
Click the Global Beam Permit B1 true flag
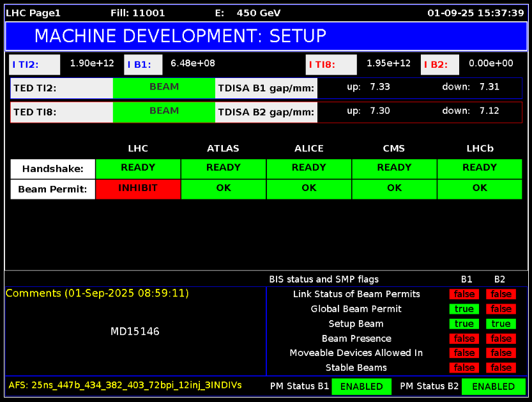point(464,309)
